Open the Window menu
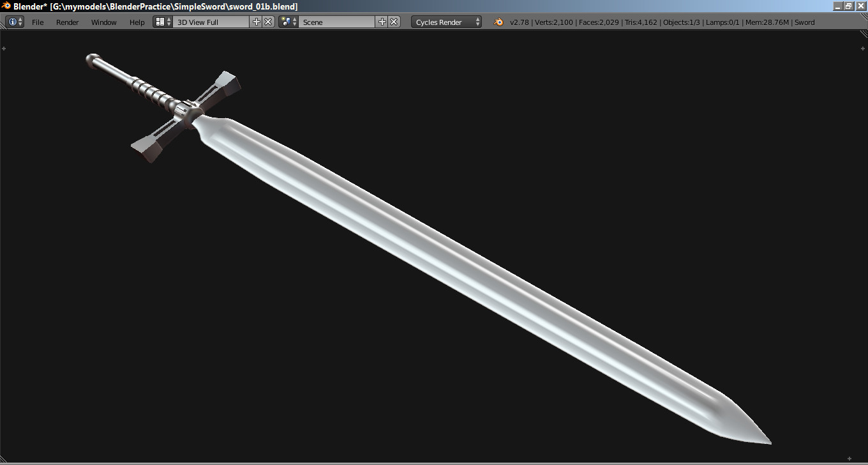Screen dimensions: 868x465 [103, 21]
